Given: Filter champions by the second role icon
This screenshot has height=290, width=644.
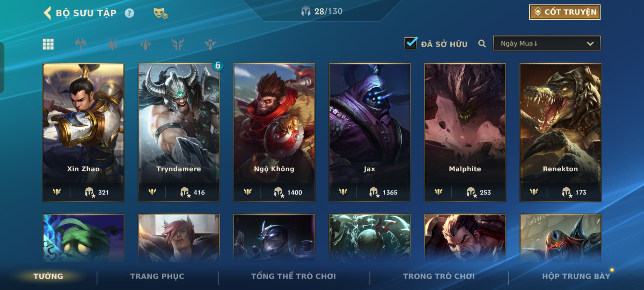Looking at the screenshot, I should 113,44.
